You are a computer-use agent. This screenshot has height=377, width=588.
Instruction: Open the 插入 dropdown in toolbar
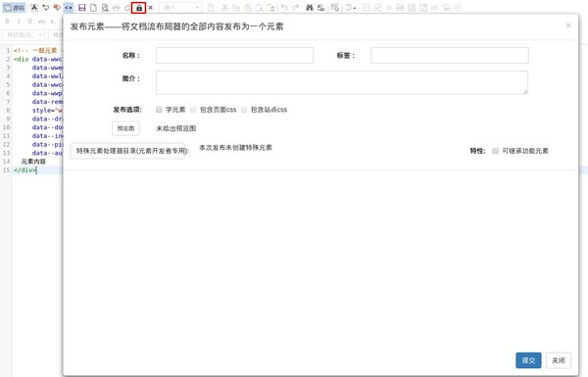click(180, 8)
